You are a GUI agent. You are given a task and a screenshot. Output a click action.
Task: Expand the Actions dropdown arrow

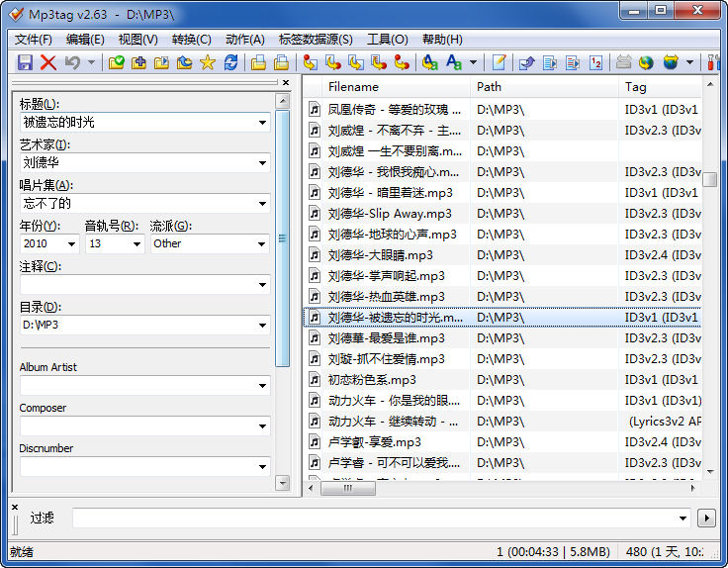point(473,61)
